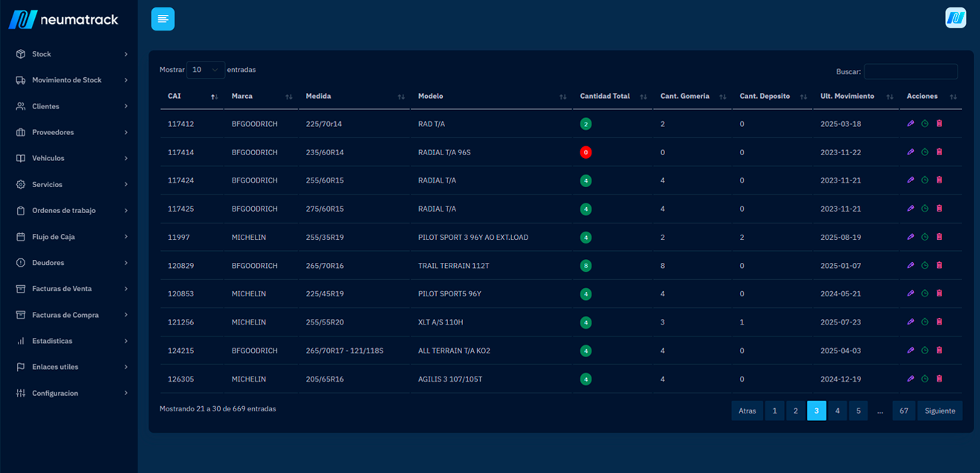
Task: Click the measure cell 205/65R16
Action: 325,379
